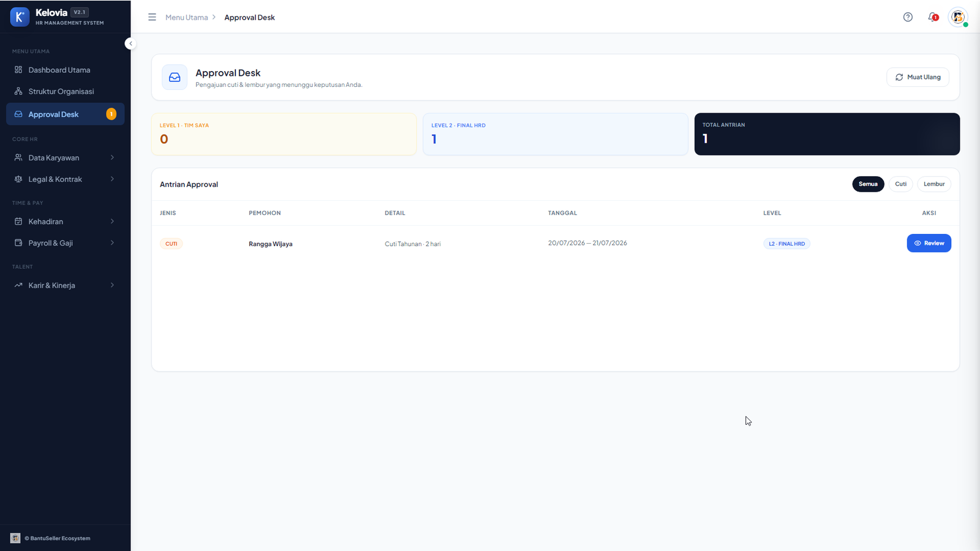The image size is (980, 551).
Task: Click Menu Utama breadcrumb
Action: click(x=187, y=17)
